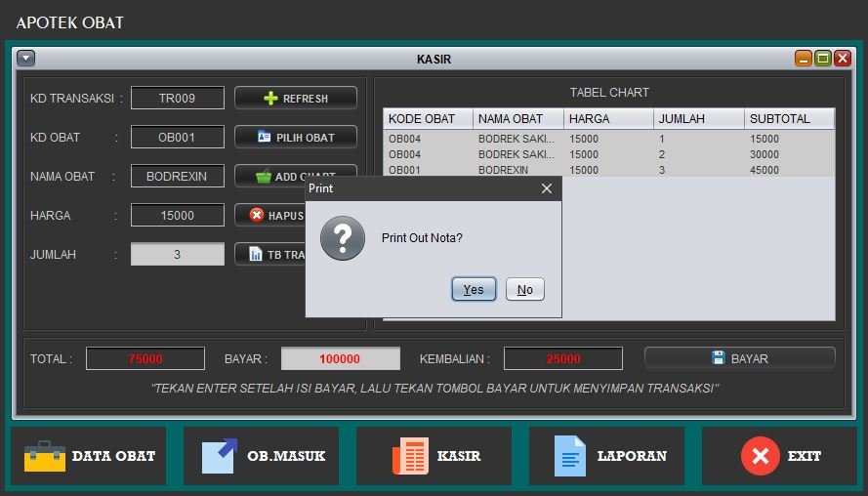Click the Bayar floppy disk icon
868x496 pixels.
(718, 358)
